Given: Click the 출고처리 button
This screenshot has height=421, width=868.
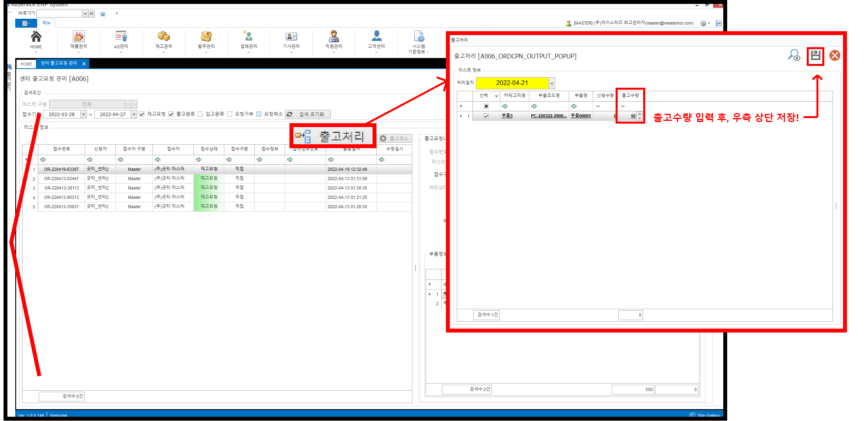Looking at the screenshot, I should (x=333, y=136).
